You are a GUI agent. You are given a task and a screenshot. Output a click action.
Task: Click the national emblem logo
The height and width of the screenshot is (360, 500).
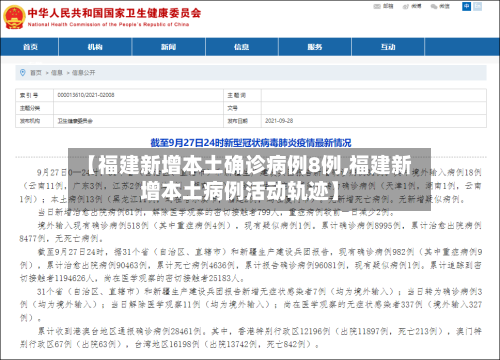tap(14, 17)
